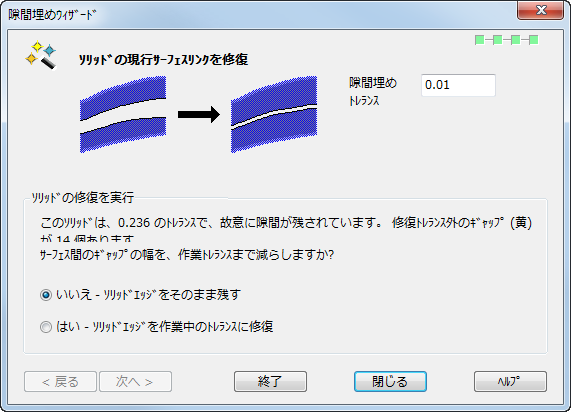Click the second green progress step square

[498, 40]
